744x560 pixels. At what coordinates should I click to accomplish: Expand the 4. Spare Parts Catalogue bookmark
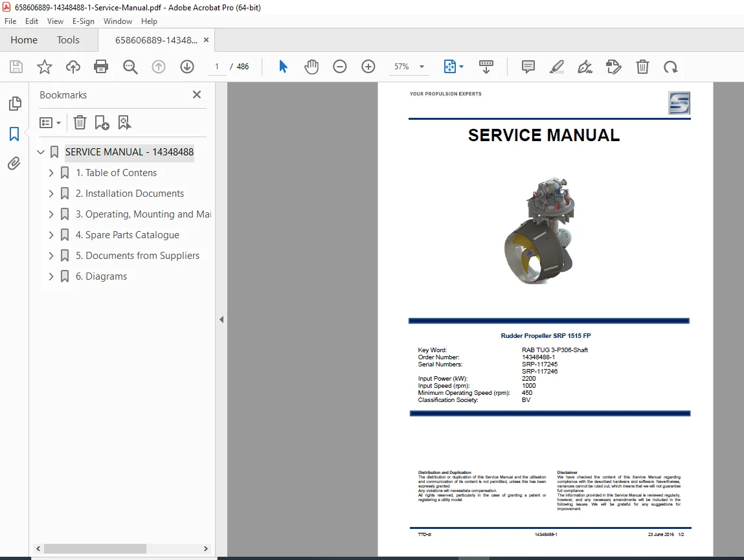pos(51,235)
